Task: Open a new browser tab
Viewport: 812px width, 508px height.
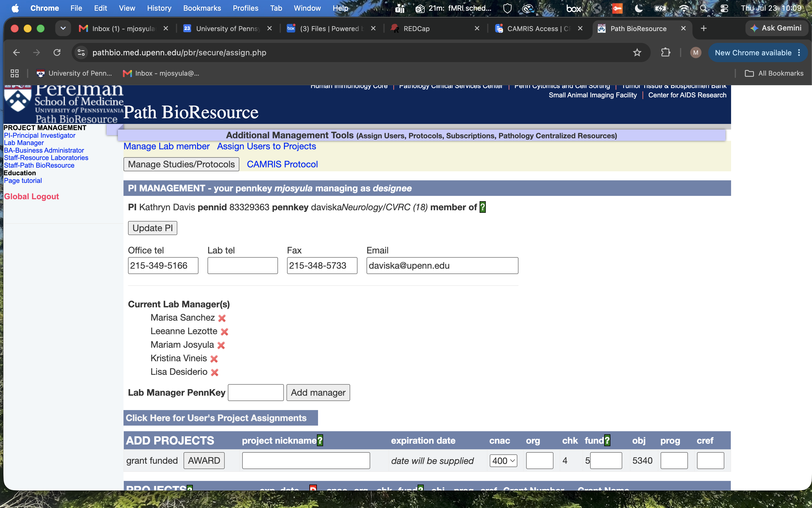Action: 704,29
